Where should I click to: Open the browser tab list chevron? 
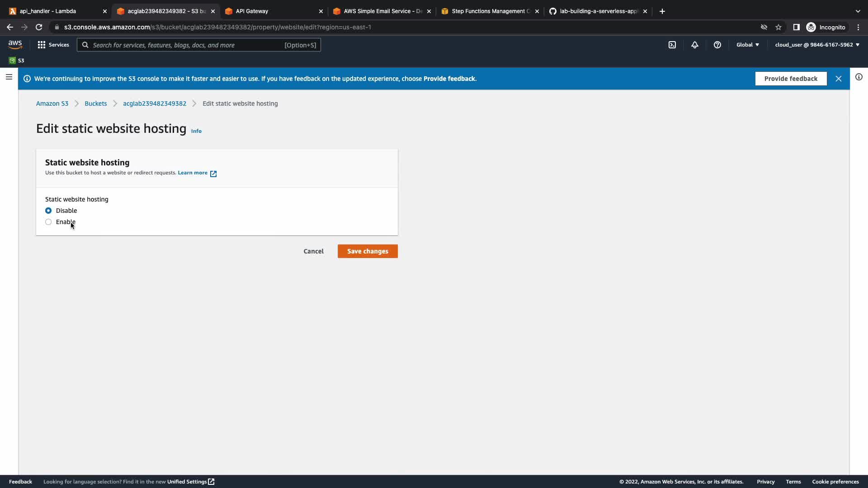858,11
